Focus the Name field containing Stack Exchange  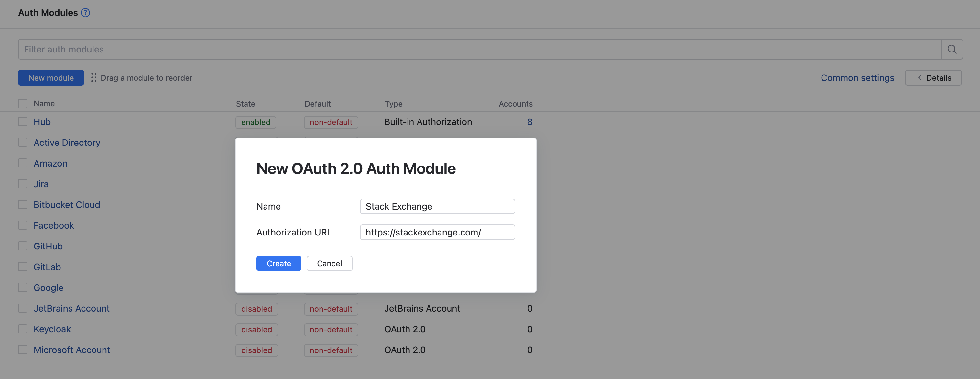[x=437, y=206]
